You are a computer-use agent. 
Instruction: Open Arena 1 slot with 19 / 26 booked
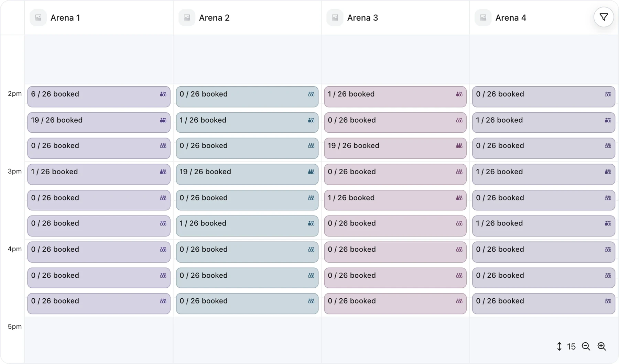pyautogui.click(x=99, y=123)
